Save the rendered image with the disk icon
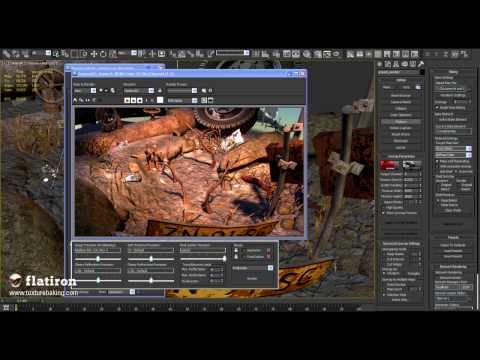The image size is (480, 360). pos(75,100)
